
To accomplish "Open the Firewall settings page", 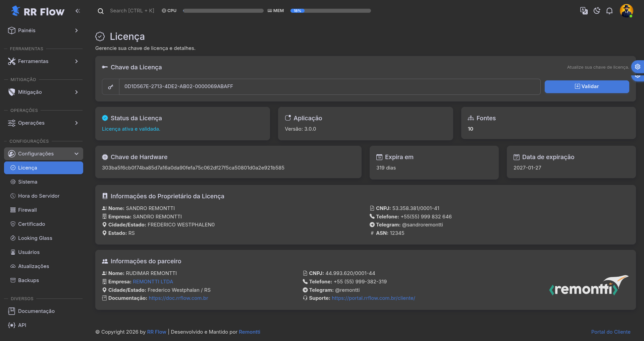I will (28, 210).
